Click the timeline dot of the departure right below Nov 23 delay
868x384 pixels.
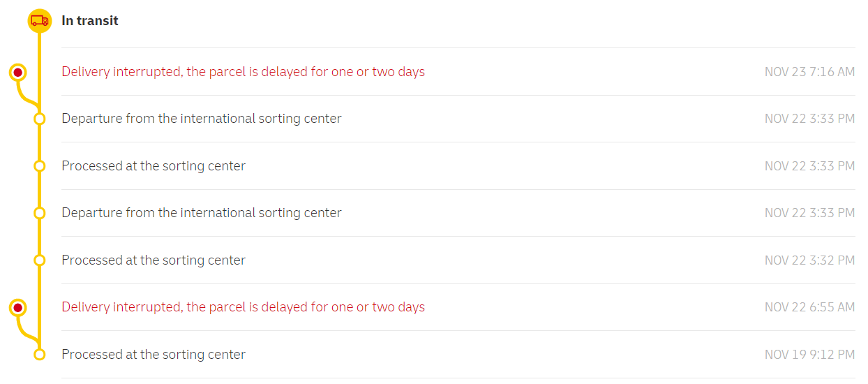pyautogui.click(x=40, y=119)
